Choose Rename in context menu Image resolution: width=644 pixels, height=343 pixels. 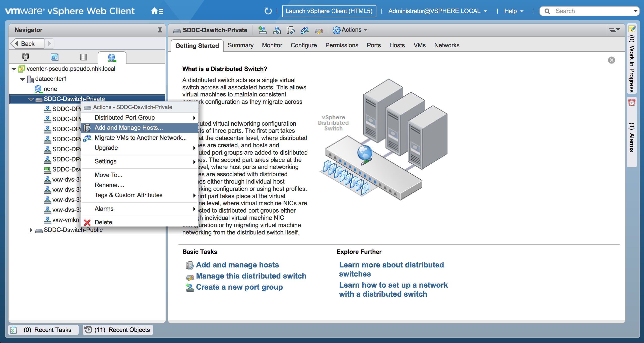click(x=139, y=185)
